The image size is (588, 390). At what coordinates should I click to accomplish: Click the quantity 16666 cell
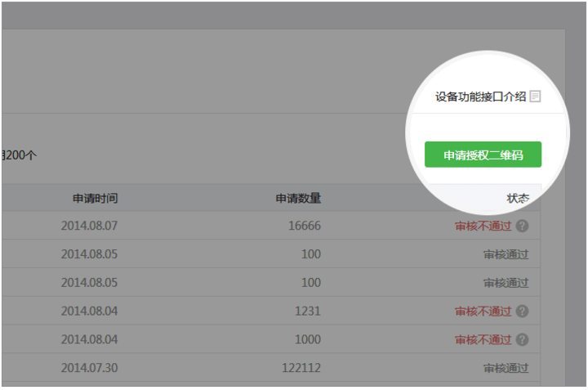coord(305,226)
